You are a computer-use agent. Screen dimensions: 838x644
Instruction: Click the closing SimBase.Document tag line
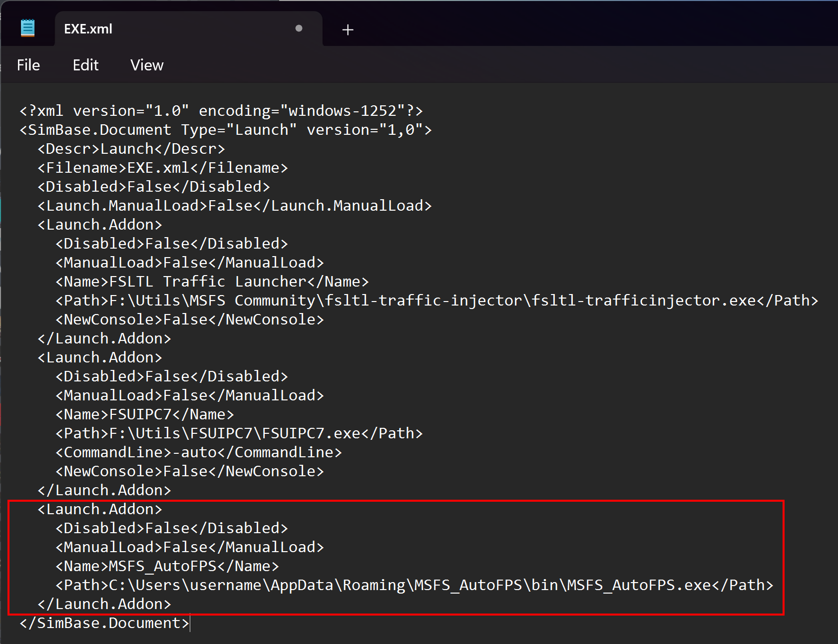tap(104, 623)
